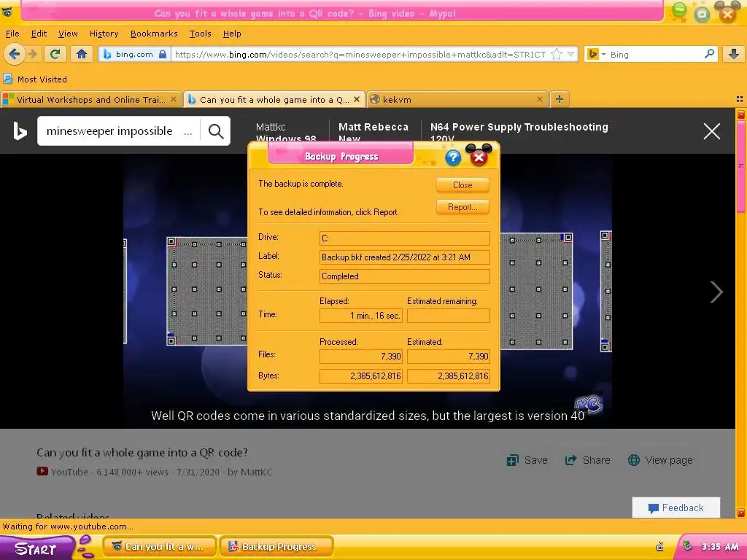Screen dimensions: 747x560
Task: Go forward with the forward arrow
Action: tap(33, 54)
